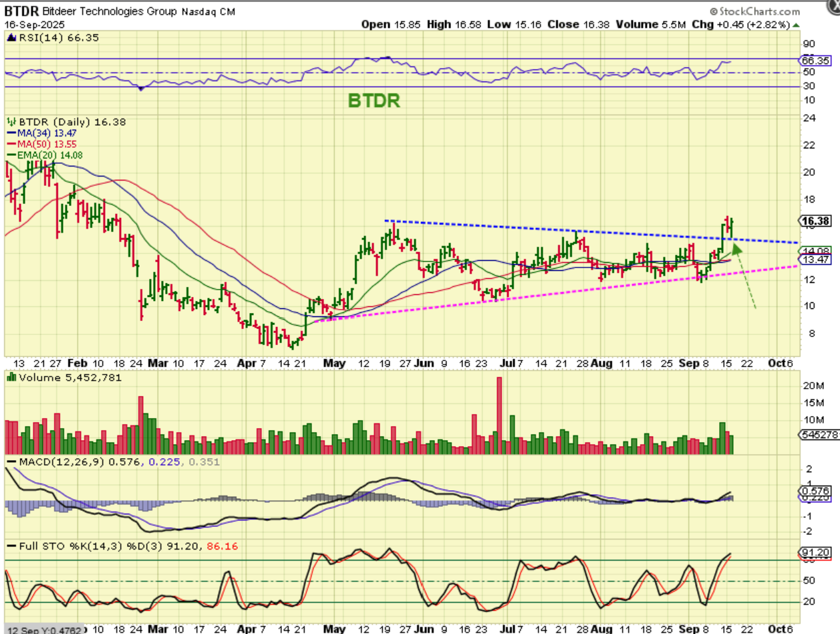This screenshot has width=840, height=634.
Task: Click the large green BTDR chart title
Action: (374, 101)
